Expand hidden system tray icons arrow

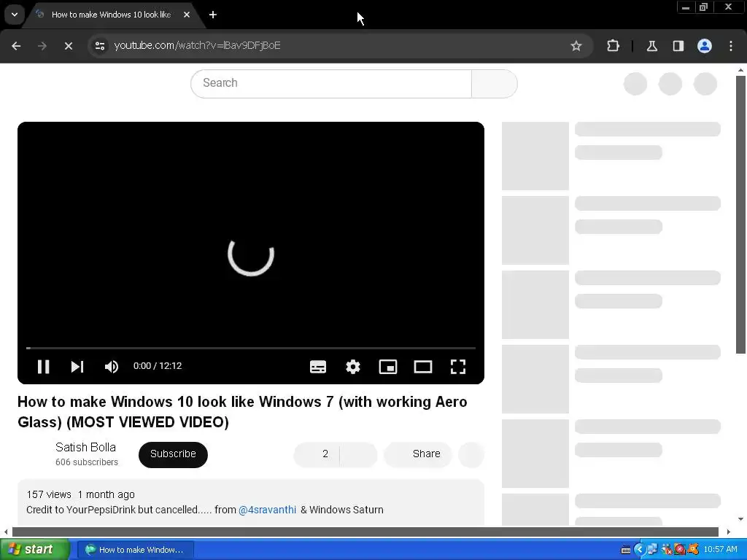tap(639, 550)
